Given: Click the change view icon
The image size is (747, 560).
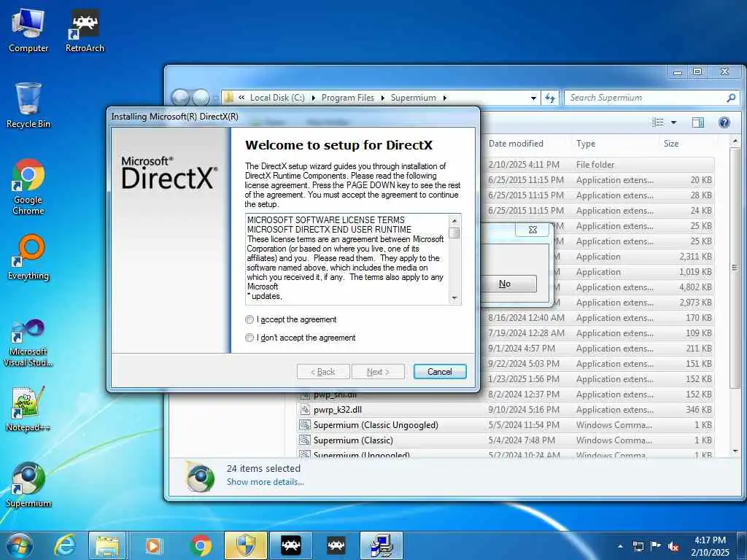Looking at the screenshot, I should (x=658, y=122).
